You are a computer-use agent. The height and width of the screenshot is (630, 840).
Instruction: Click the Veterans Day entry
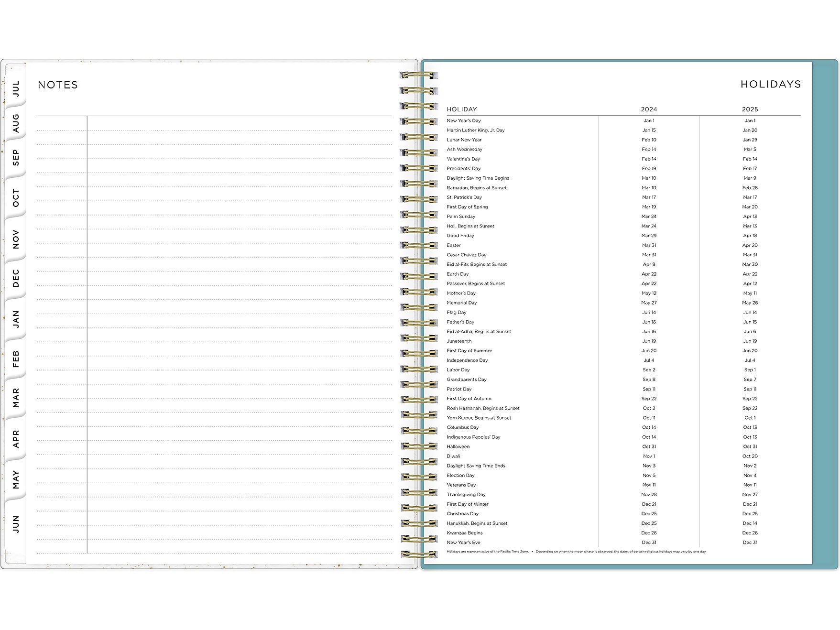click(461, 485)
